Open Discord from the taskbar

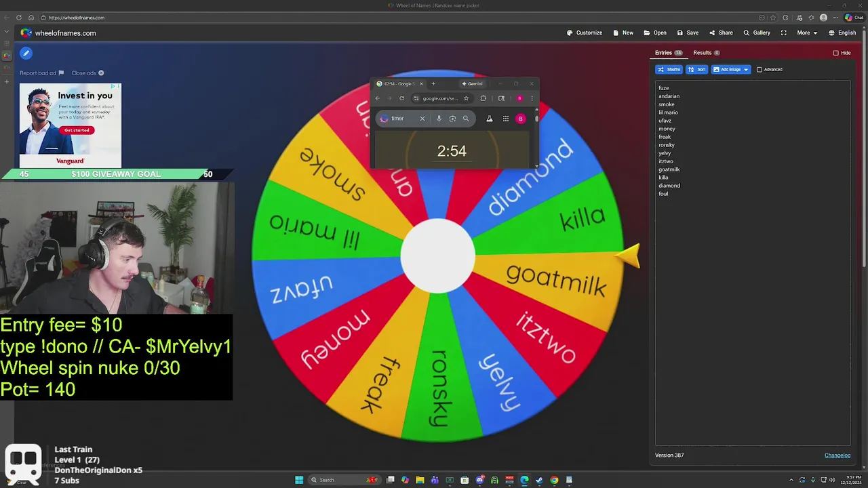tap(479, 480)
